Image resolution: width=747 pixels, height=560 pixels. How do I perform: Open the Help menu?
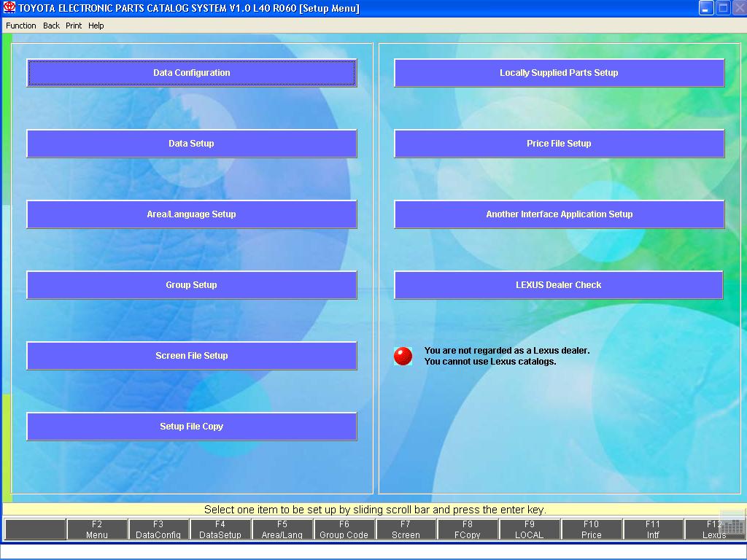[x=96, y=26]
